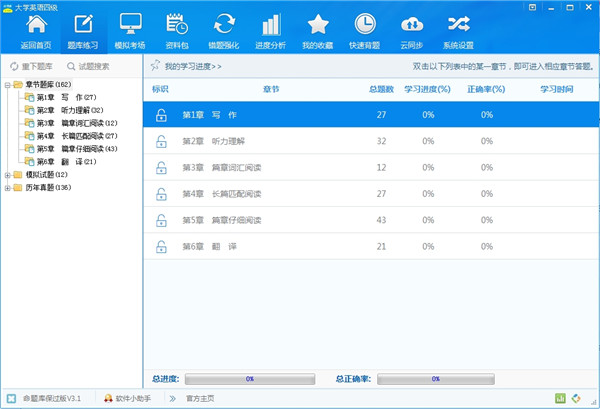
Task: Click the total count 43 cell
Action: click(x=381, y=220)
